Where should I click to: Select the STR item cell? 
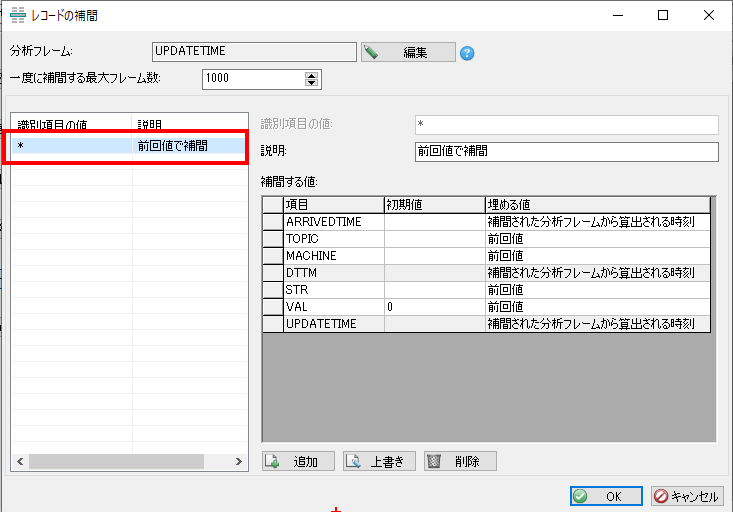[334, 290]
